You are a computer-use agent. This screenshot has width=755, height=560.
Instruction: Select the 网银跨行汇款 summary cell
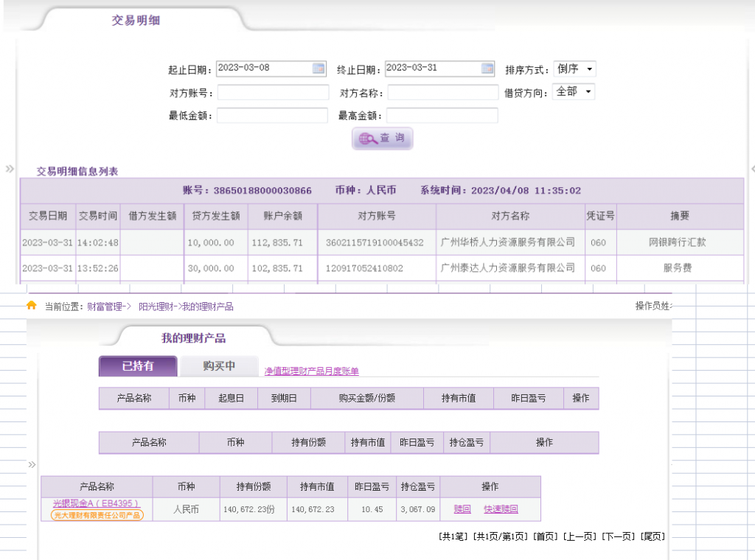[680, 242]
